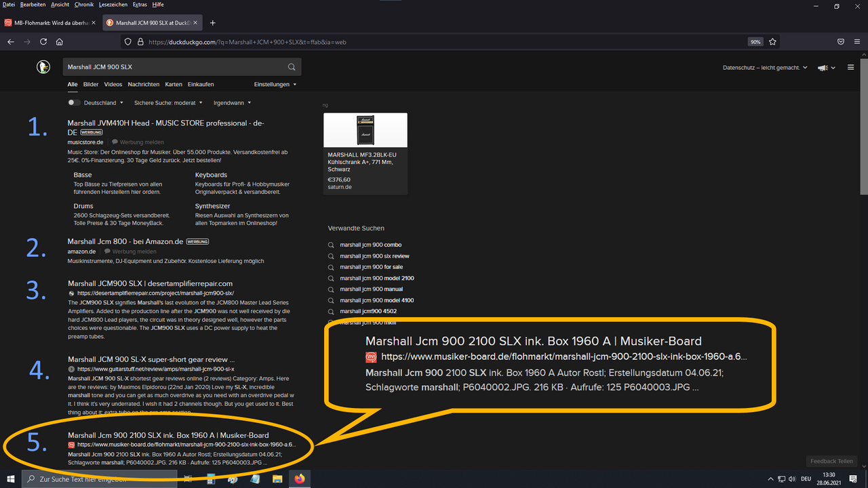Viewport: 868px width, 488px height.
Task: Open the Sichere Suche: moderat dropdown
Action: pos(169,103)
